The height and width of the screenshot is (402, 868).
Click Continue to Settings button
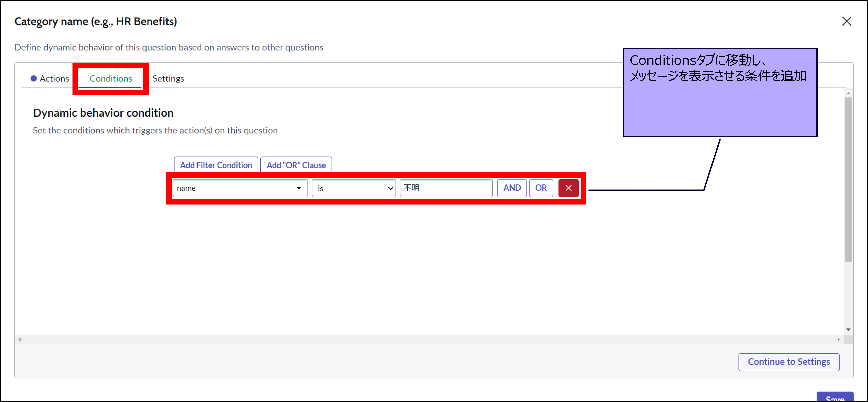click(788, 362)
